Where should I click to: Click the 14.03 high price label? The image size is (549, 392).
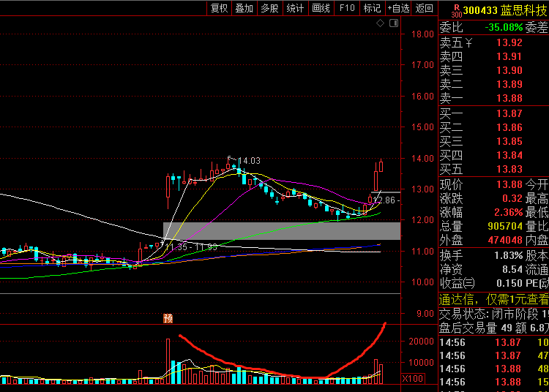click(x=249, y=161)
